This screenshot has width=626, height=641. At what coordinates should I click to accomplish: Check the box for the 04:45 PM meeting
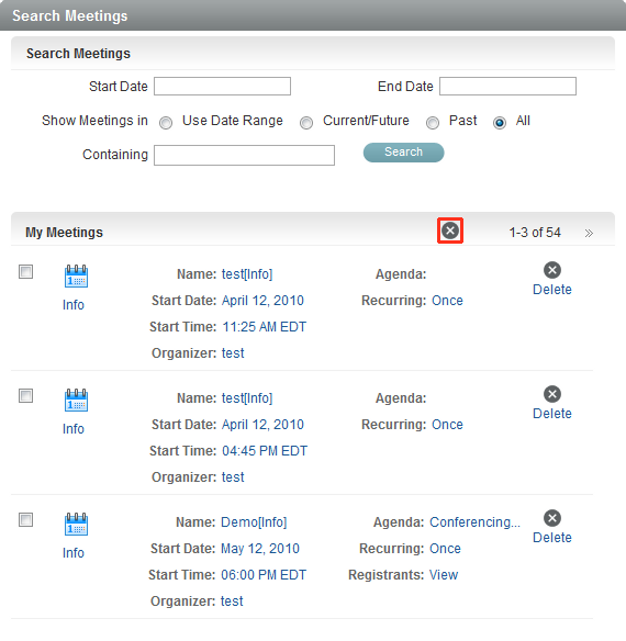(x=26, y=396)
